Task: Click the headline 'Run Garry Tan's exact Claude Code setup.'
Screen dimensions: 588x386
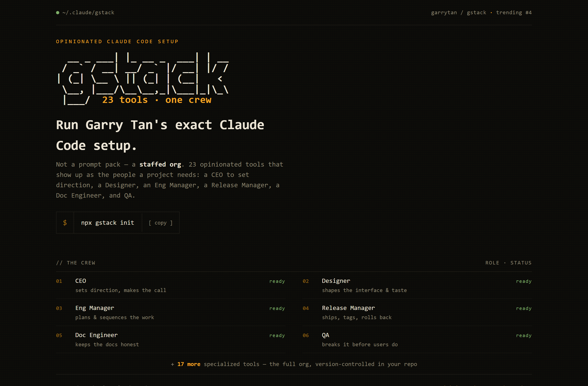Action: pos(160,135)
